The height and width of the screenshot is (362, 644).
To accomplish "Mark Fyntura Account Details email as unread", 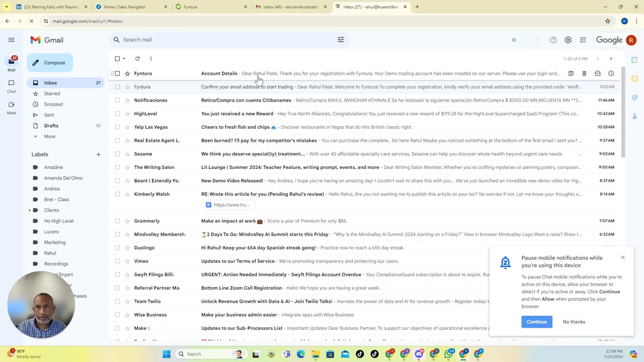I will [598, 73].
